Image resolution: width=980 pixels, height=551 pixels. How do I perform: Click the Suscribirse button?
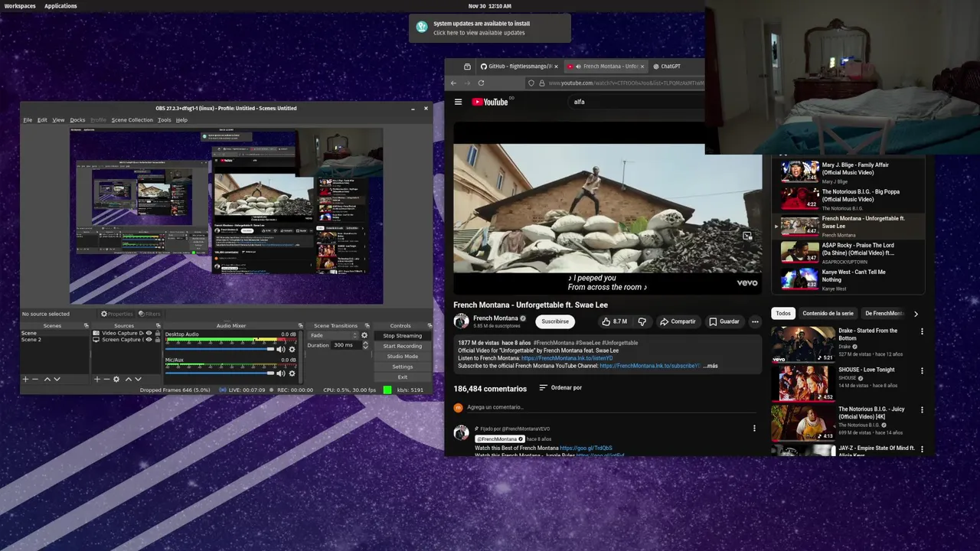(x=555, y=321)
